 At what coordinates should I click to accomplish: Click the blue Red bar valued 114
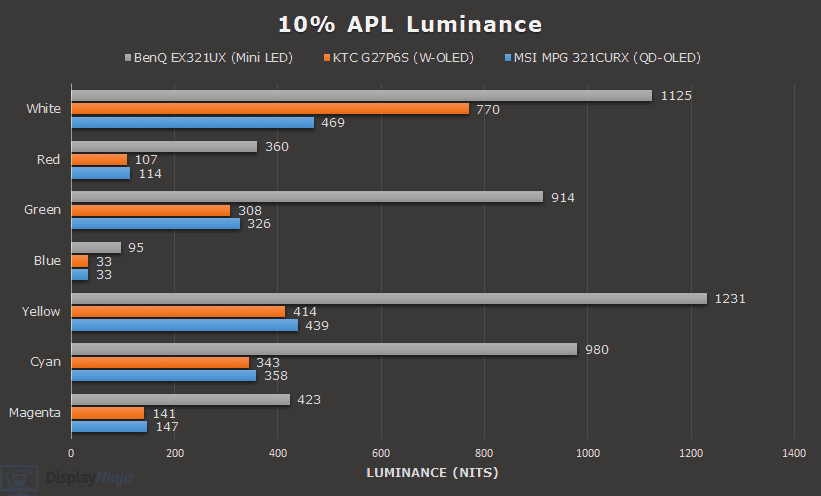coord(101,173)
